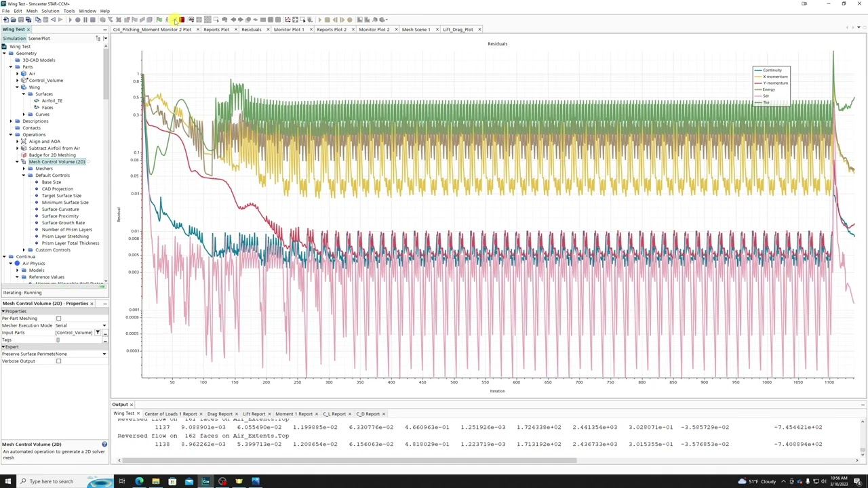
Task: Collapse the Expert properties section
Action: 3,347
